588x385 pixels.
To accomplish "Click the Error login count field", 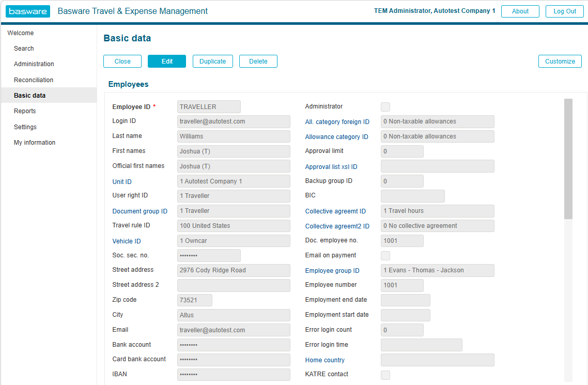I will click(x=402, y=330).
